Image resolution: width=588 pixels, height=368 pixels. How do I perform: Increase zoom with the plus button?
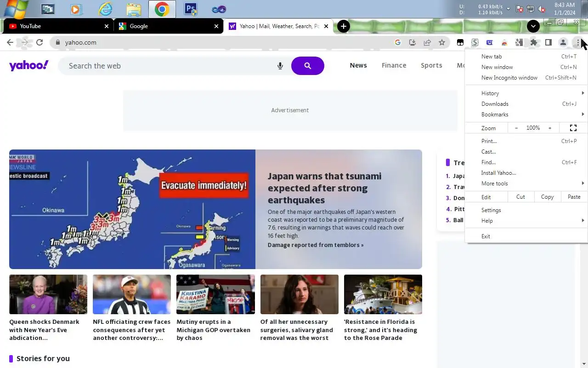(x=550, y=128)
